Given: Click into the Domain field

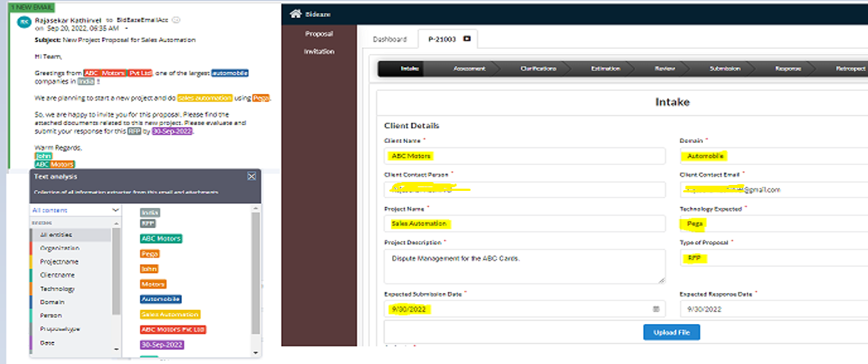Looking at the screenshot, I should [x=774, y=156].
